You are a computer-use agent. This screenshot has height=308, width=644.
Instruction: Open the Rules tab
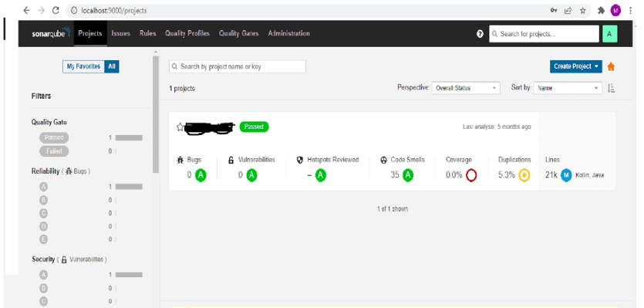(x=148, y=34)
